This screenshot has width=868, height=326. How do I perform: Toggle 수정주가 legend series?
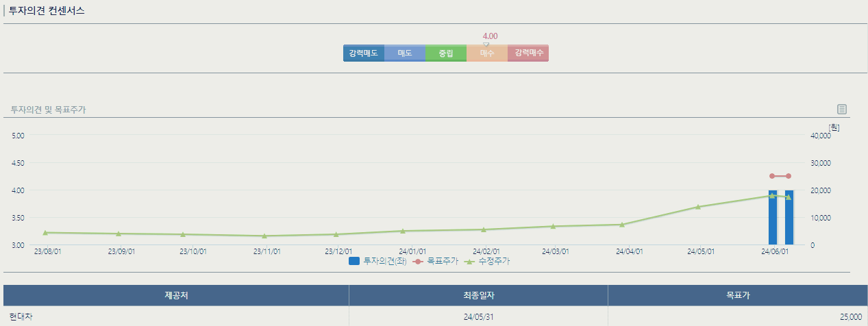pyautogui.click(x=488, y=261)
